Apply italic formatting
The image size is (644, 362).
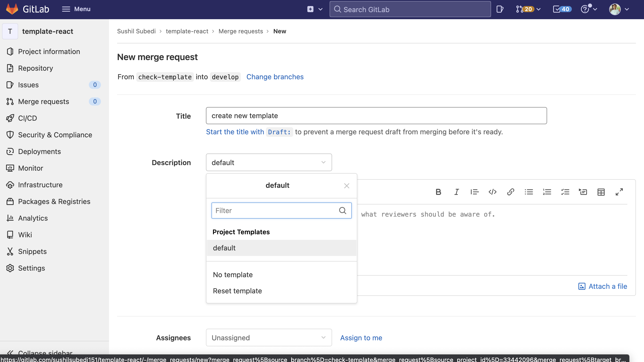click(457, 192)
